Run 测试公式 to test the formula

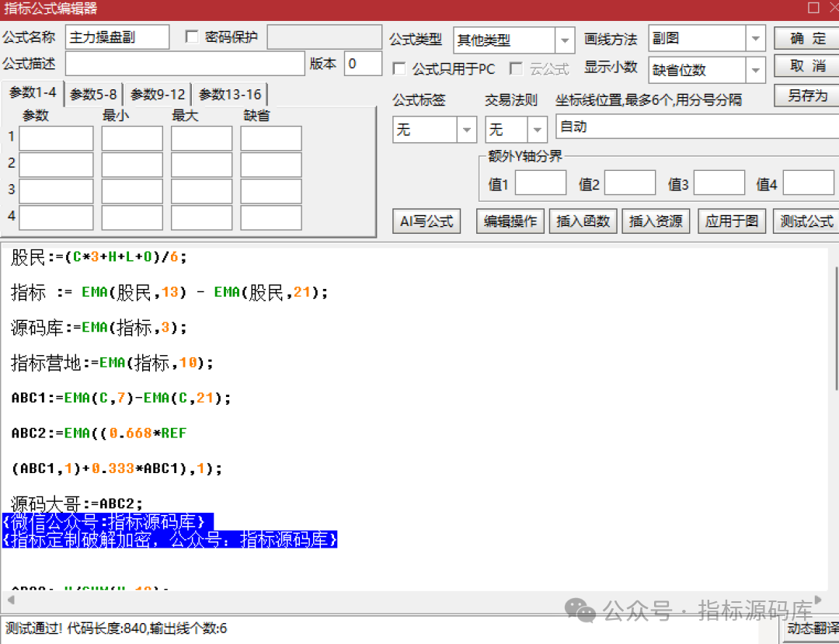click(x=806, y=221)
